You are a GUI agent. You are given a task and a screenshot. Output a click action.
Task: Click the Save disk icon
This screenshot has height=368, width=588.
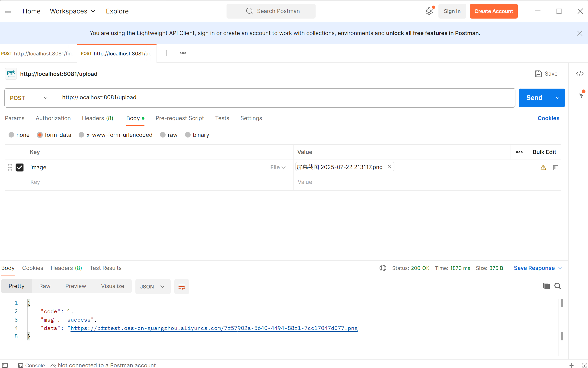click(x=538, y=74)
